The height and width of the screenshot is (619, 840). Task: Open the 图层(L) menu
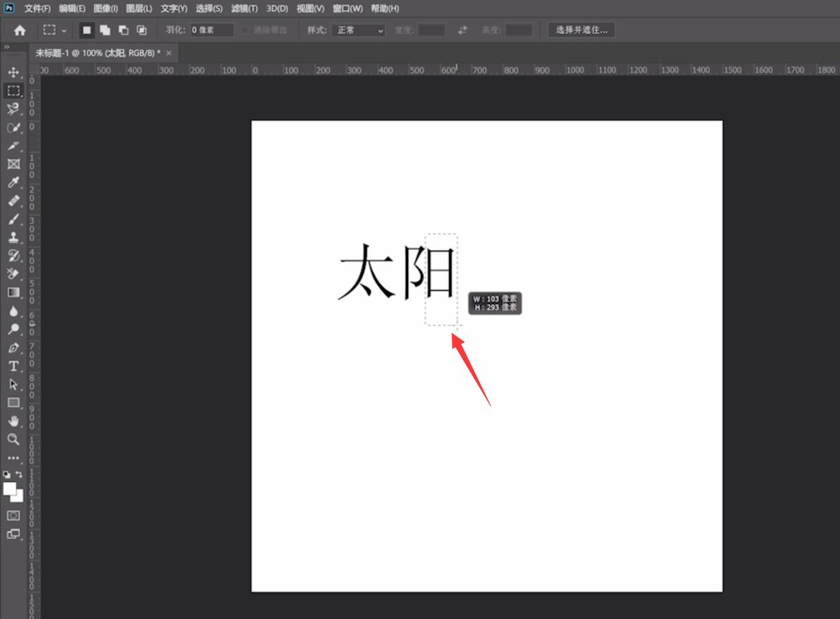coord(139,8)
